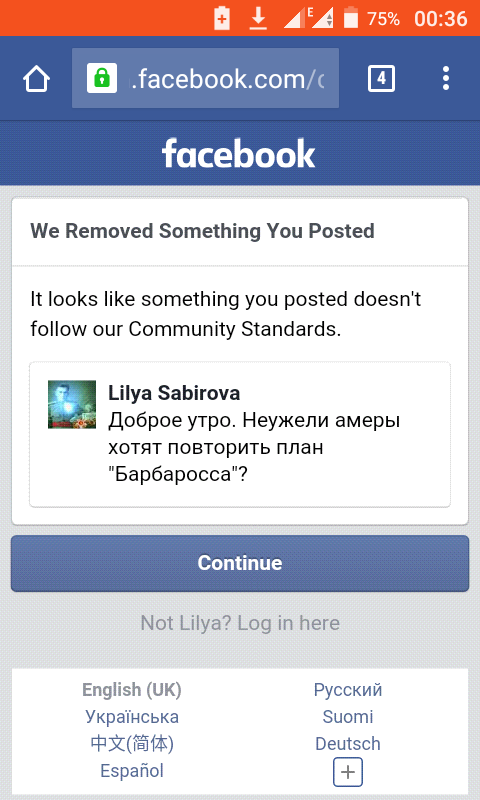Tap the green padlock security icon

(102, 78)
